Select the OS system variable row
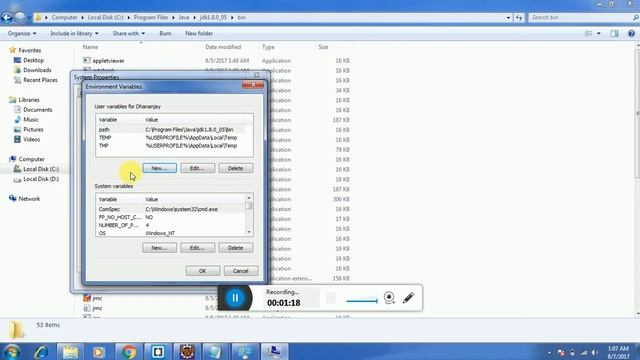Image resolution: width=640 pixels, height=360 pixels. pos(171,233)
